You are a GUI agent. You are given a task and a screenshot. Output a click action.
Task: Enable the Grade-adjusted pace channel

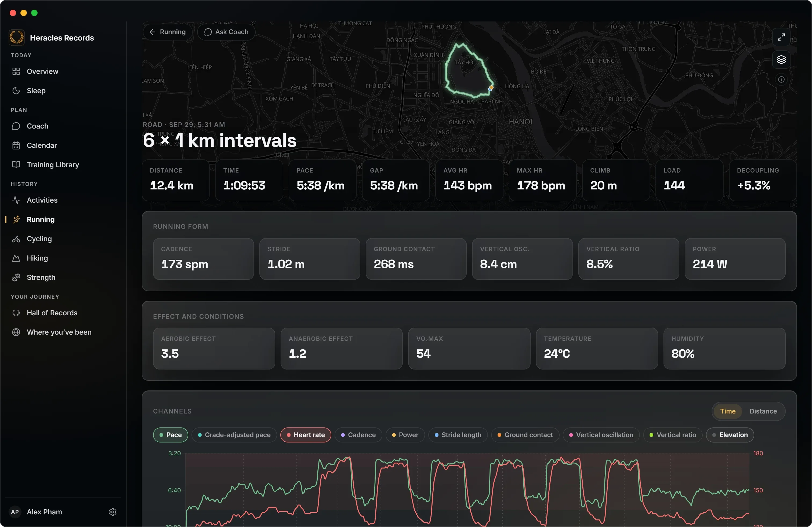[x=234, y=435]
